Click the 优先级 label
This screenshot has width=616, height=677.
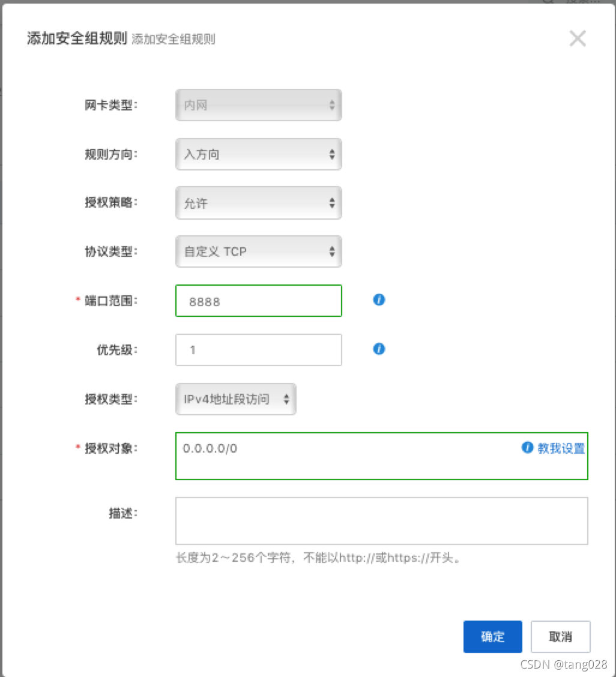tap(116, 350)
